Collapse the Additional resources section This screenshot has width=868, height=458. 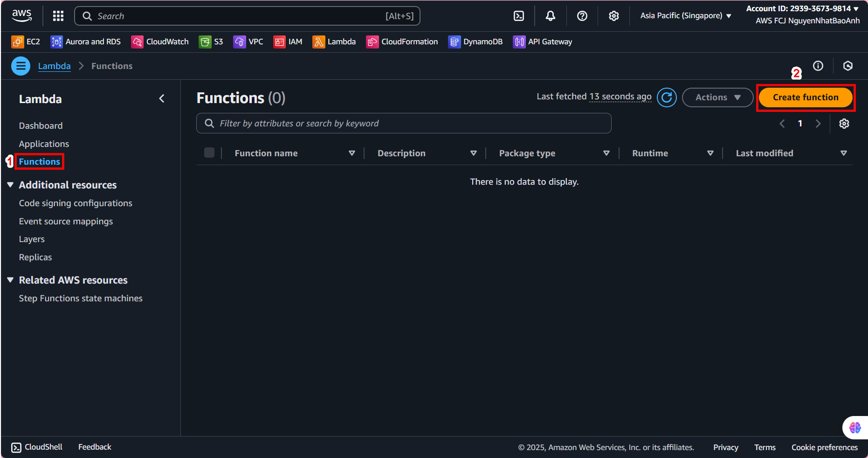10,185
